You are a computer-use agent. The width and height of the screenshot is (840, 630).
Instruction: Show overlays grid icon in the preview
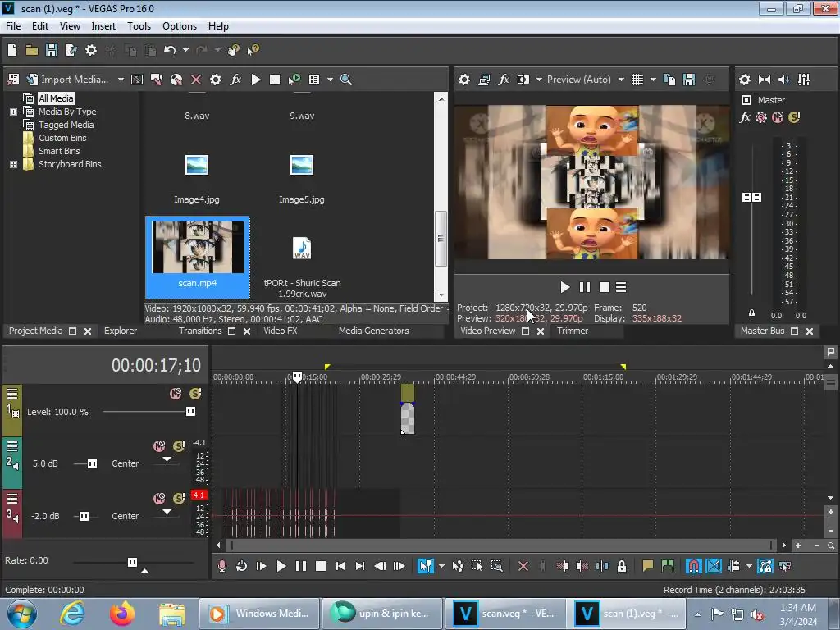pyautogui.click(x=637, y=80)
